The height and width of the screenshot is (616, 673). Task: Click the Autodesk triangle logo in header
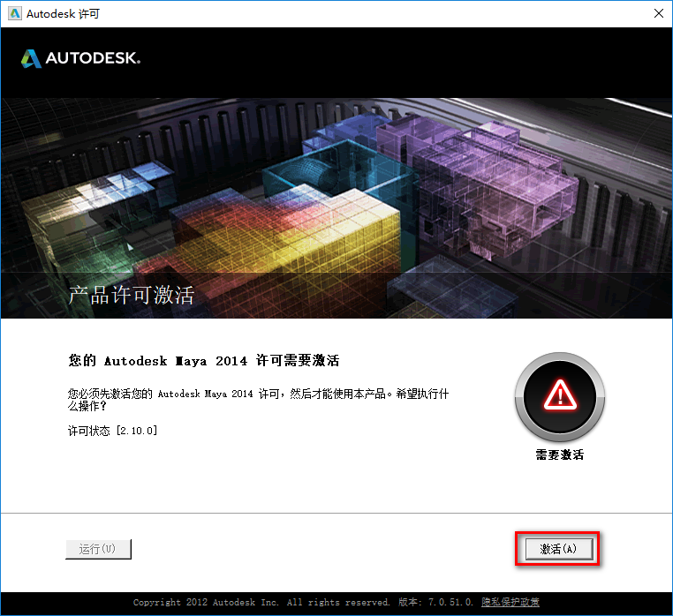point(31,58)
